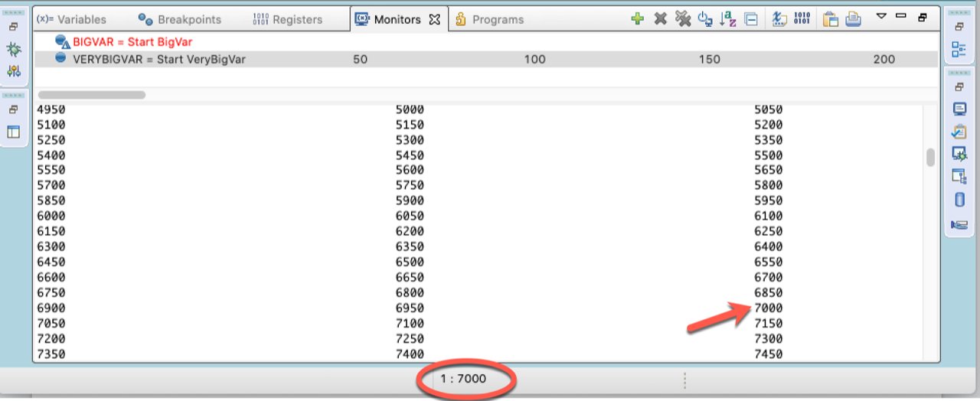Click the binary 1010 icon in the toolbar
980x401 pixels.
click(x=802, y=19)
